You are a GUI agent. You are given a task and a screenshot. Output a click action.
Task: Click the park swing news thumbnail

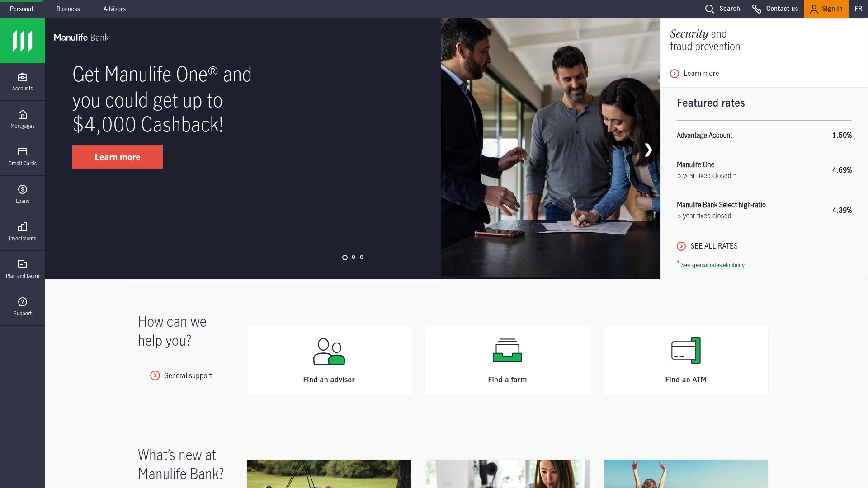coord(329,474)
